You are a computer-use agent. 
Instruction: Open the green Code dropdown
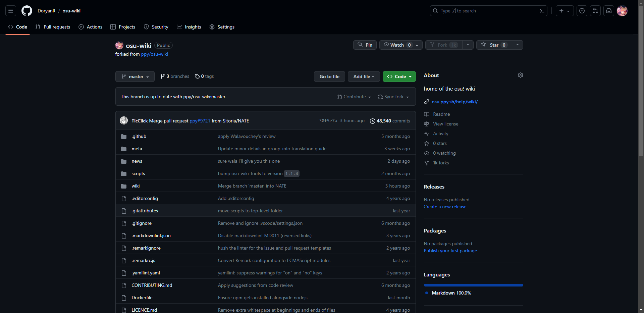399,76
